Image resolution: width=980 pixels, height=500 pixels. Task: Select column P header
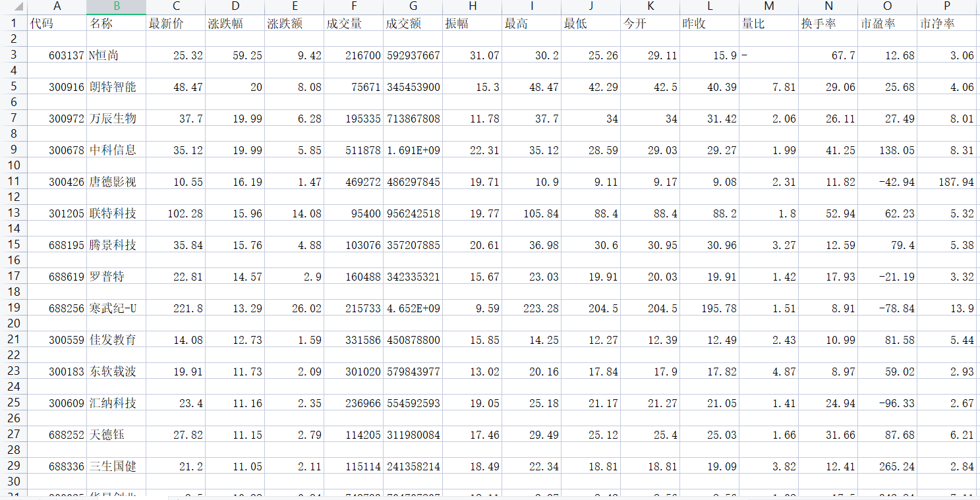coord(947,7)
